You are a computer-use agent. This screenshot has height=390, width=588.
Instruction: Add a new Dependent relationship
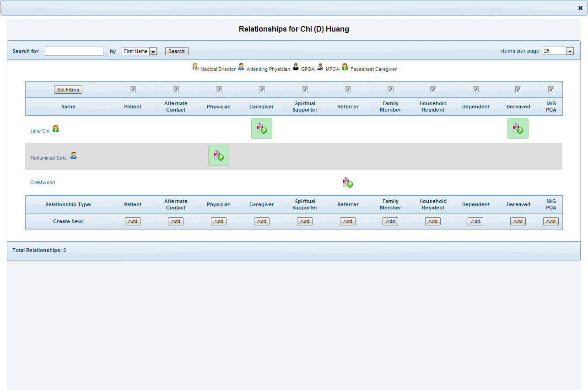pyautogui.click(x=475, y=221)
